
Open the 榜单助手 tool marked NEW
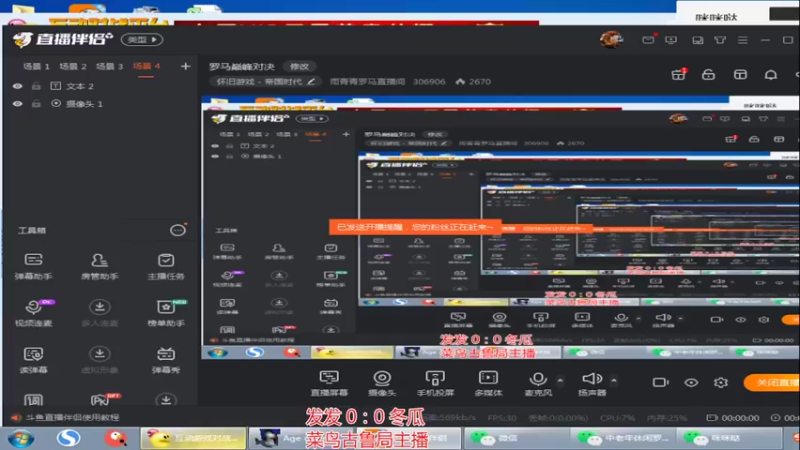(x=166, y=312)
